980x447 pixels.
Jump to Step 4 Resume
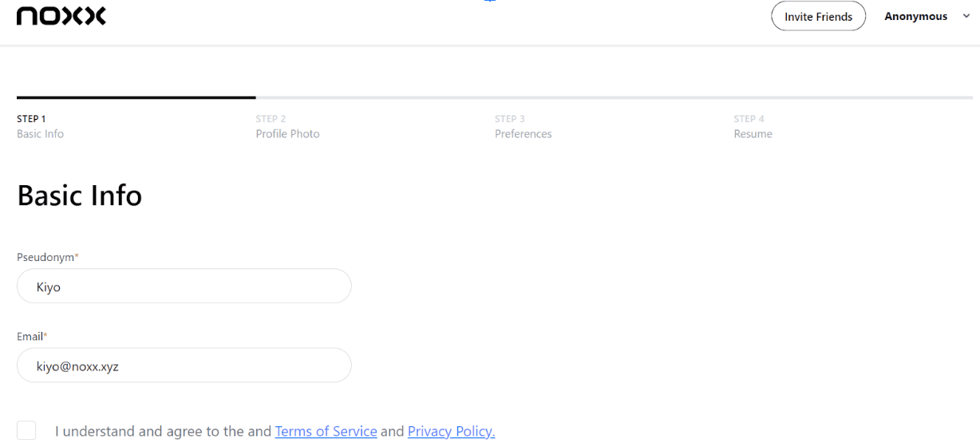(753, 127)
